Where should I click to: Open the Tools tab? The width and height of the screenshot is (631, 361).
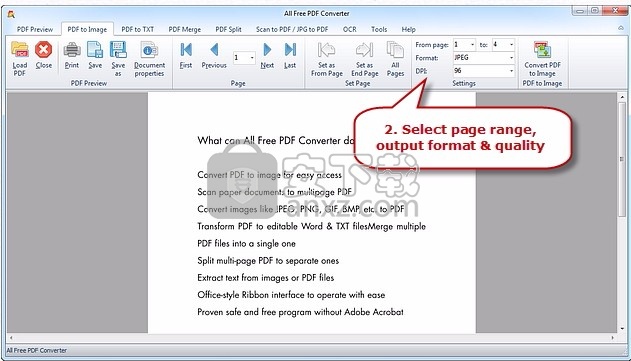[379, 29]
